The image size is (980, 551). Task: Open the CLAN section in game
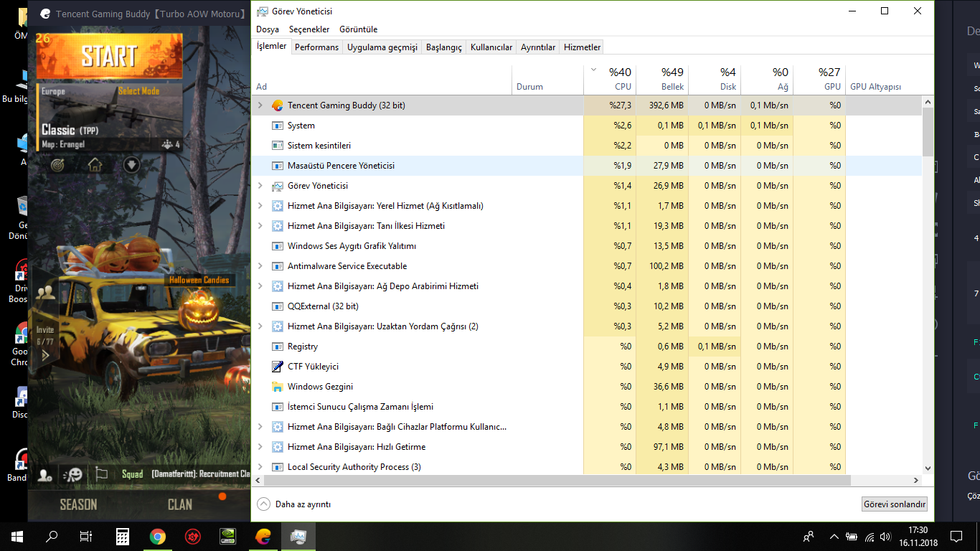tap(180, 504)
